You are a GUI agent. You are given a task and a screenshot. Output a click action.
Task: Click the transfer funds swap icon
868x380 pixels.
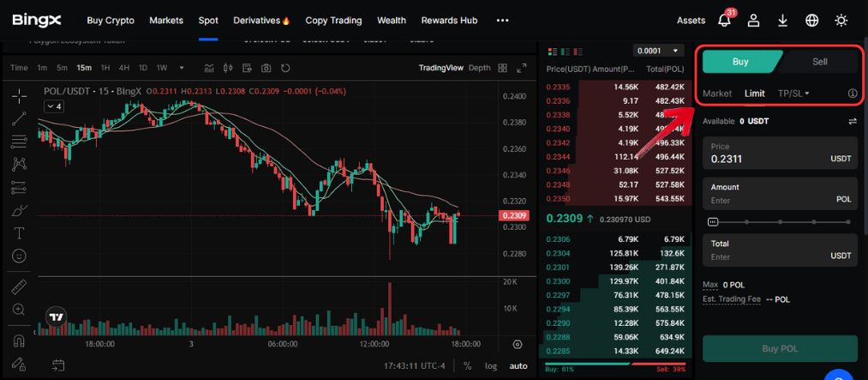853,121
